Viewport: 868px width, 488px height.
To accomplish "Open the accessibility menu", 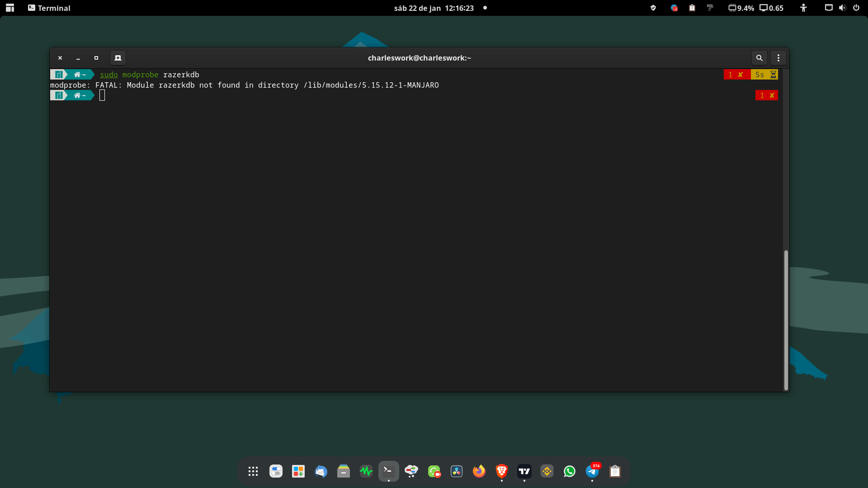I will (803, 8).
